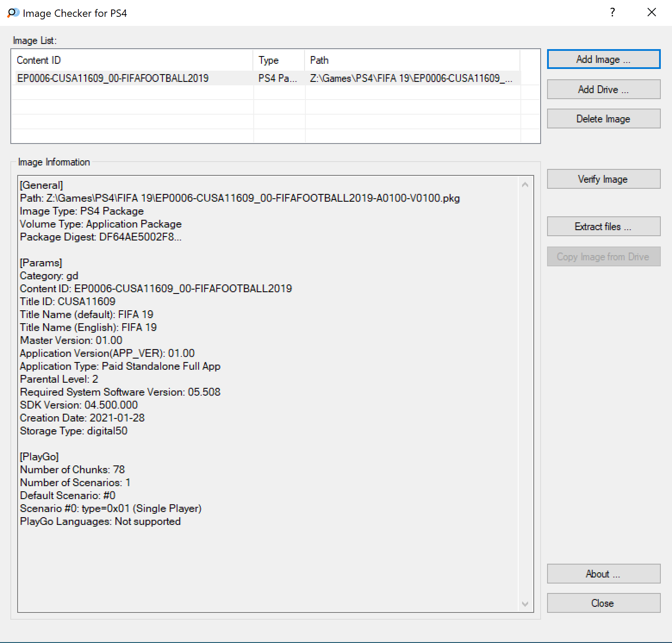Click the [Params] section heading
This screenshot has height=643, width=672.
[x=41, y=263]
